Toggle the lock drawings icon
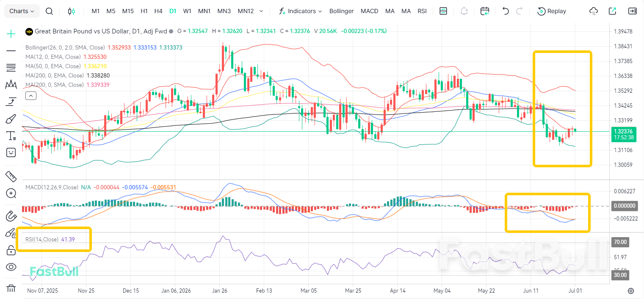Image resolution: width=644 pixels, height=299 pixels. pyautogui.click(x=11, y=250)
